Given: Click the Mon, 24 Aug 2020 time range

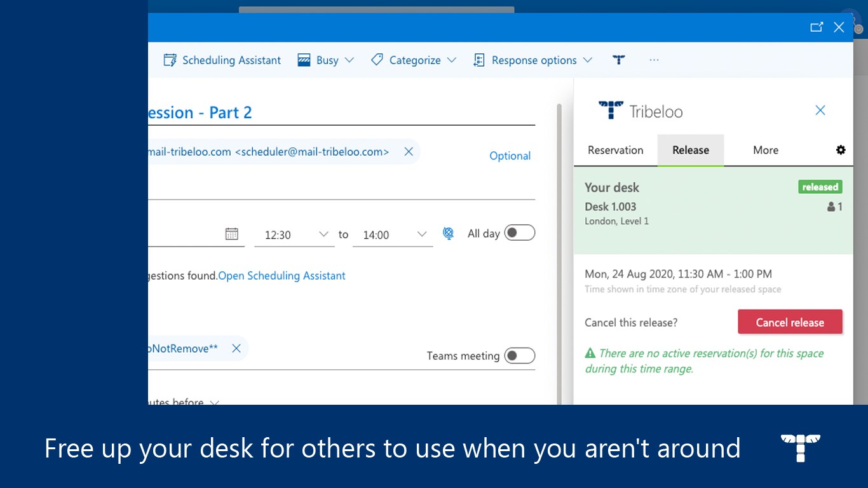Looking at the screenshot, I should (x=678, y=274).
